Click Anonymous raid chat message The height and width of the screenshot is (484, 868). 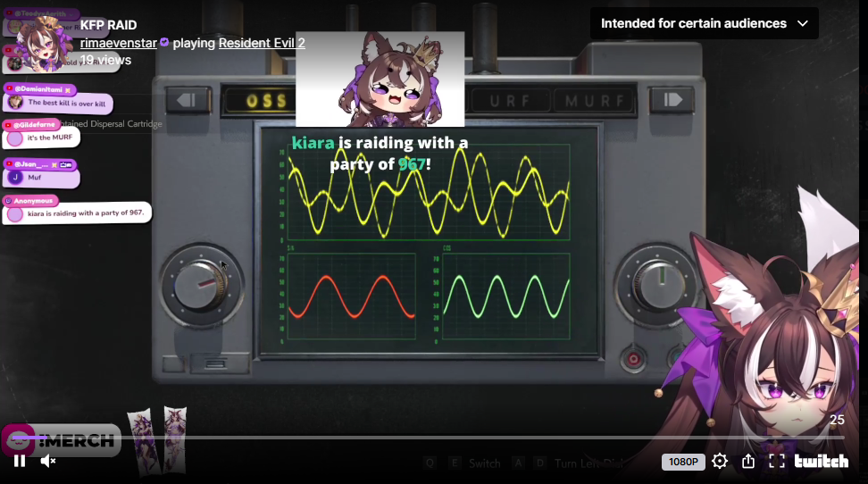[77, 213]
